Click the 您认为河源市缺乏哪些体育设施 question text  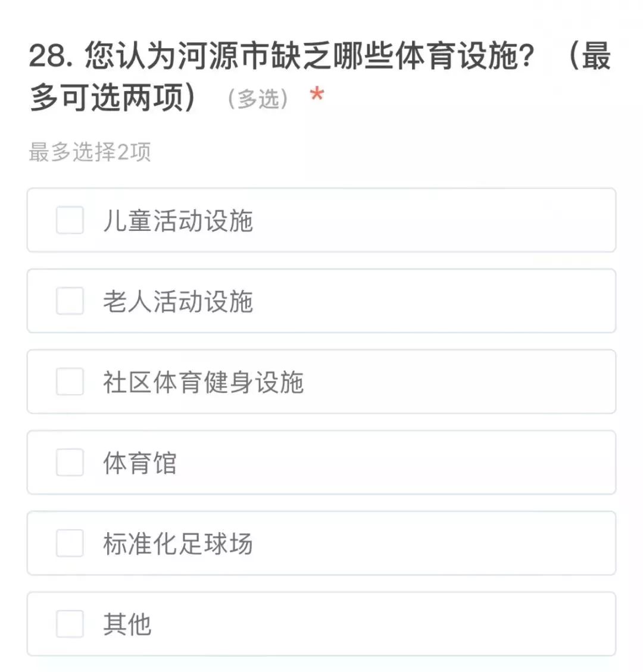[x=310, y=56]
